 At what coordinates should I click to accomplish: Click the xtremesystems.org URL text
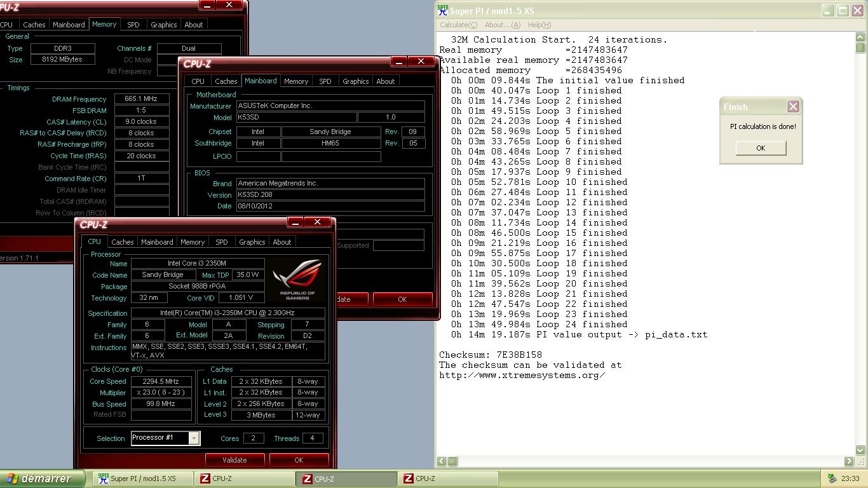pyautogui.click(x=522, y=375)
